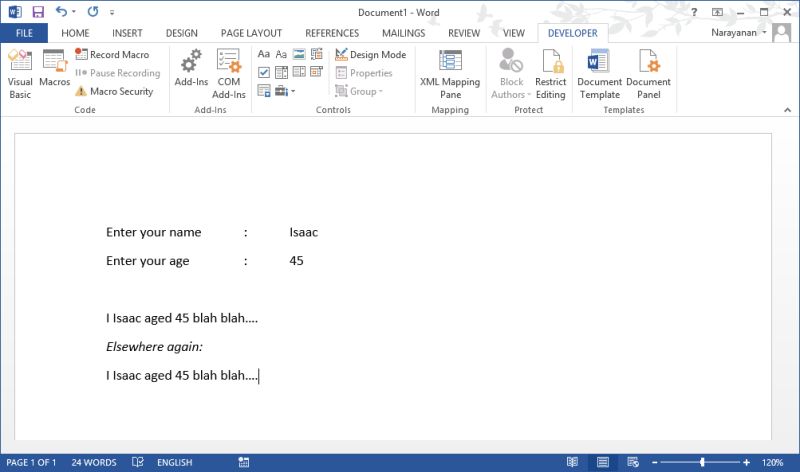Save the document from Quick Access Toolbar
The image size is (800, 472).
pyautogui.click(x=38, y=12)
